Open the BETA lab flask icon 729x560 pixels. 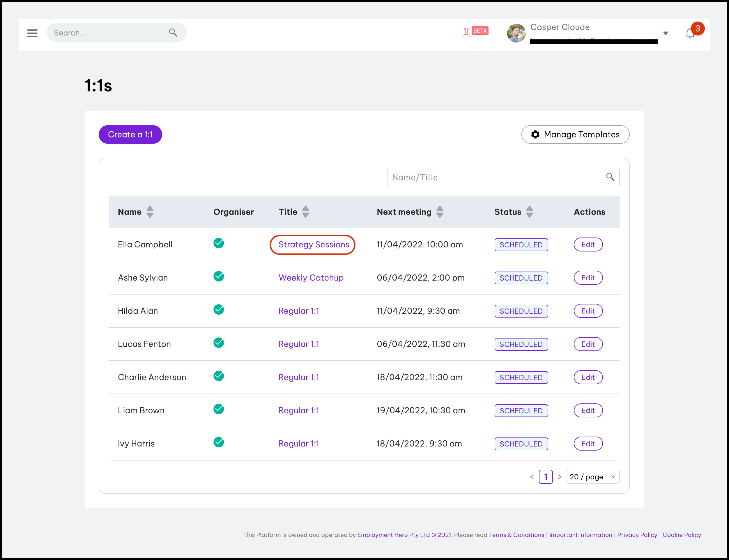(x=466, y=33)
